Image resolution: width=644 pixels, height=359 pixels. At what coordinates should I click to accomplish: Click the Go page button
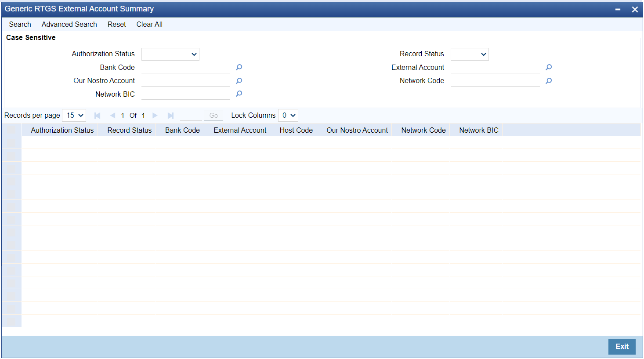pos(213,116)
